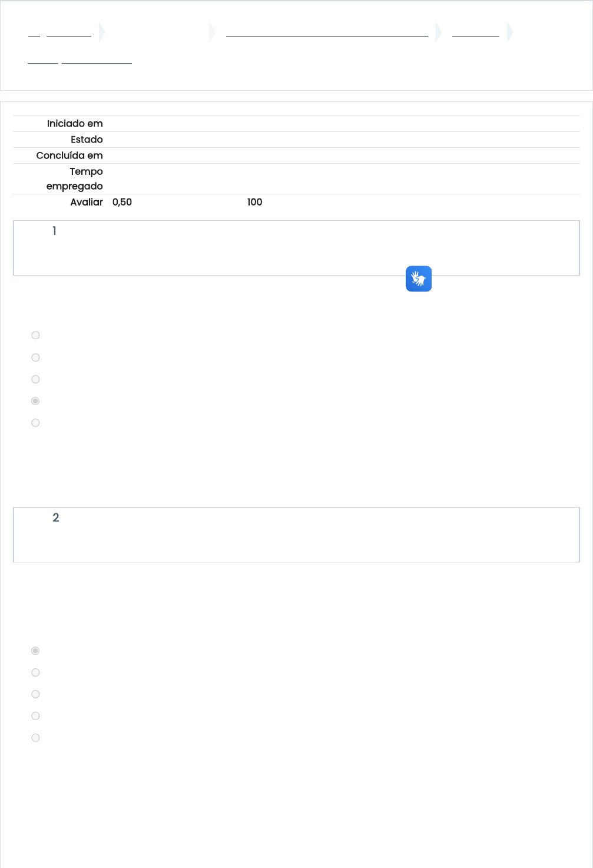Choose the second radio option in question 1
The width and height of the screenshot is (593, 868).
pos(35,357)
